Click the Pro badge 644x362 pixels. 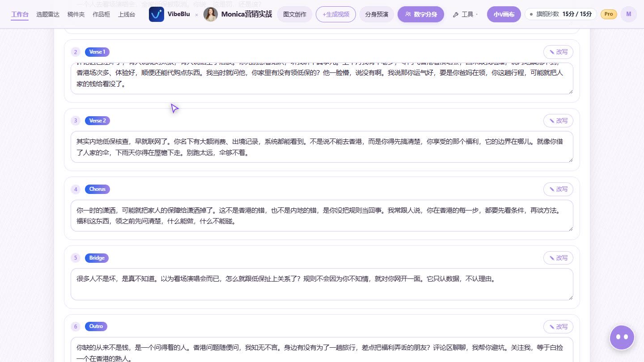coord(609,14)
